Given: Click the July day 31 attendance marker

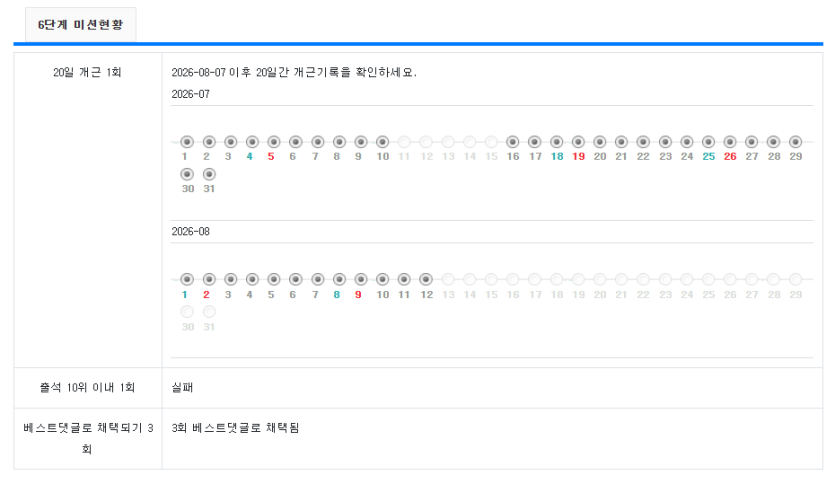Looking at the screenshot, I should click(209, 174).
